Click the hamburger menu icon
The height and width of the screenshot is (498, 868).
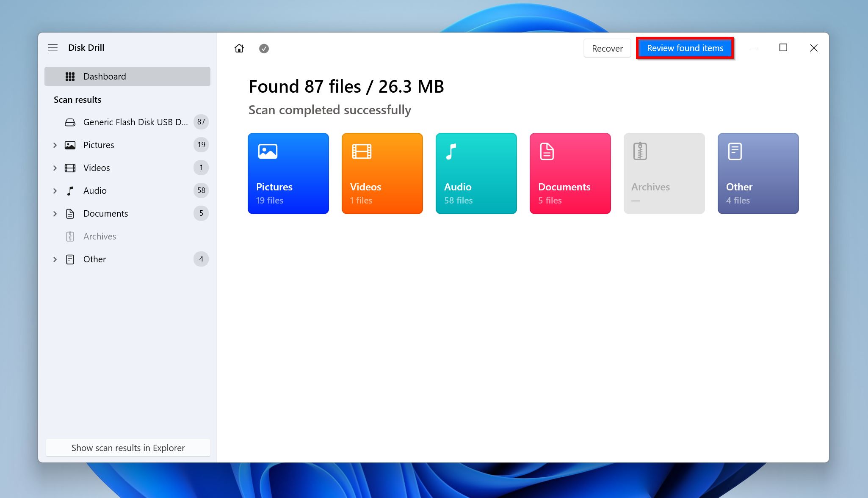53,48
